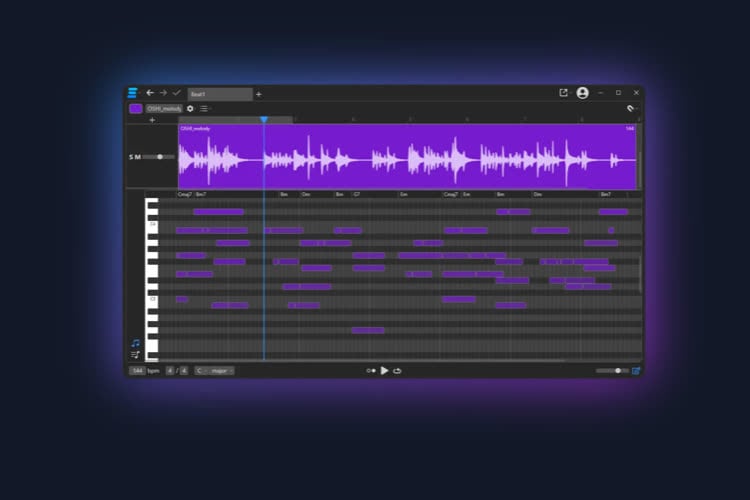Viewport: 750px width, 500px height.
Task: Mute the track with M button
Action: 138,157
